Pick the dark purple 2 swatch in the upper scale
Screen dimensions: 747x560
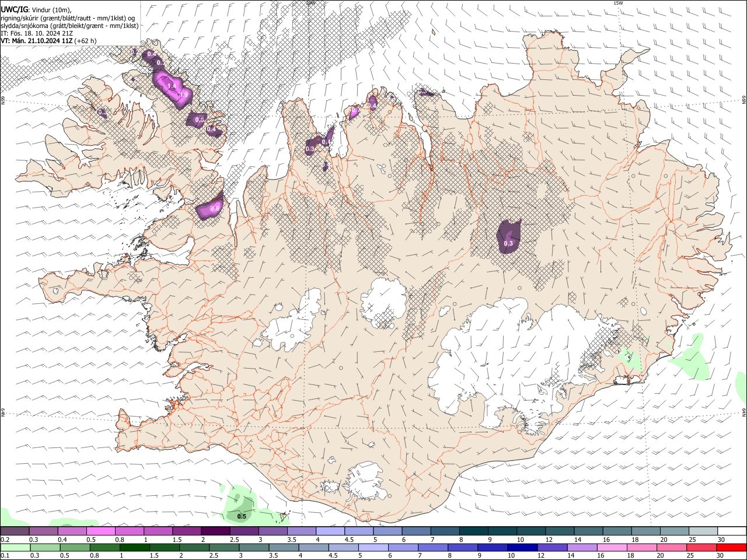(215, 531)
